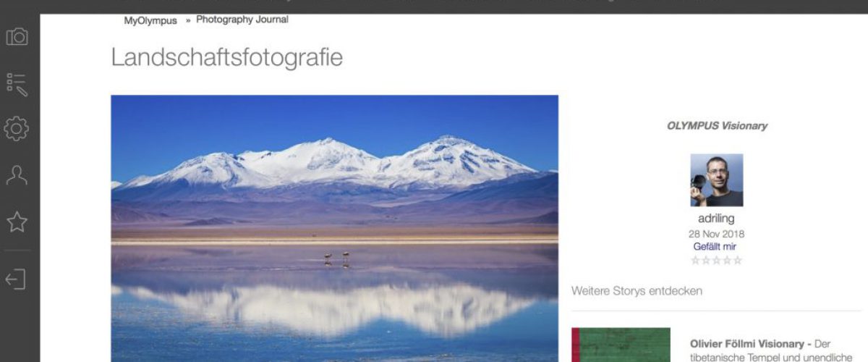
Task: Click the Gefällt mir like link
Action: point(715,247)
